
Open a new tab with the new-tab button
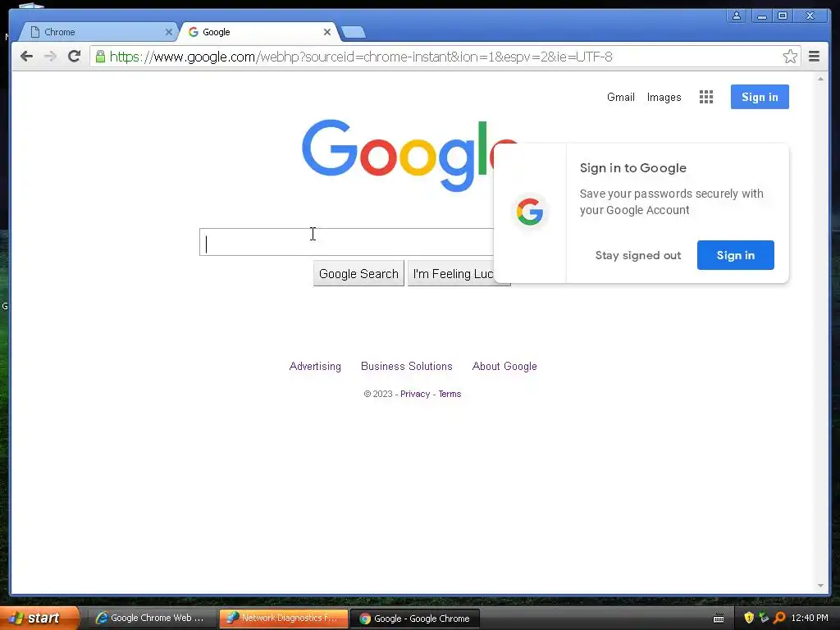tap(354, 32)
